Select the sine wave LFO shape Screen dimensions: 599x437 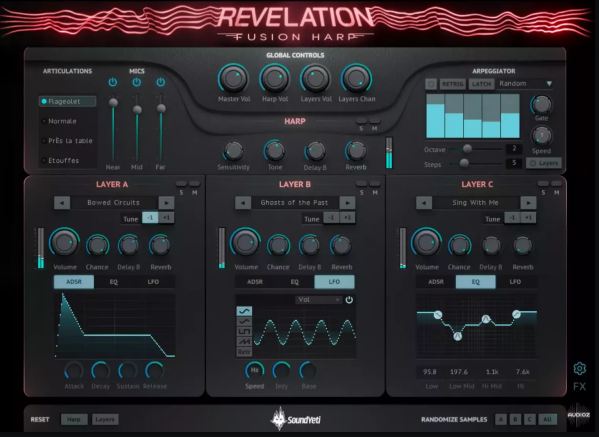click(x=244, y=311)
